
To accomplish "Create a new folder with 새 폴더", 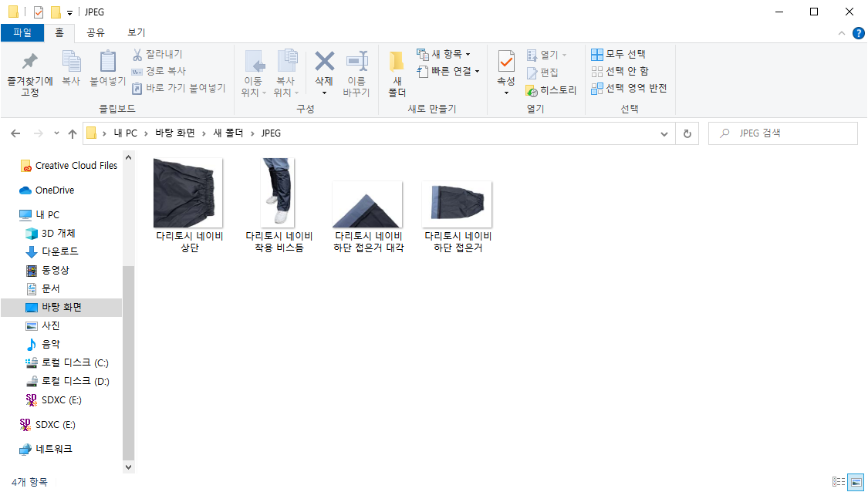I will (x=397, y=74).
